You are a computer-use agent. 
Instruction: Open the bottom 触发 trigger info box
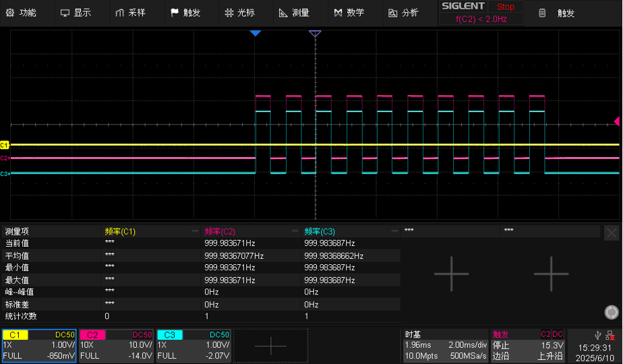tap(527, 345)
